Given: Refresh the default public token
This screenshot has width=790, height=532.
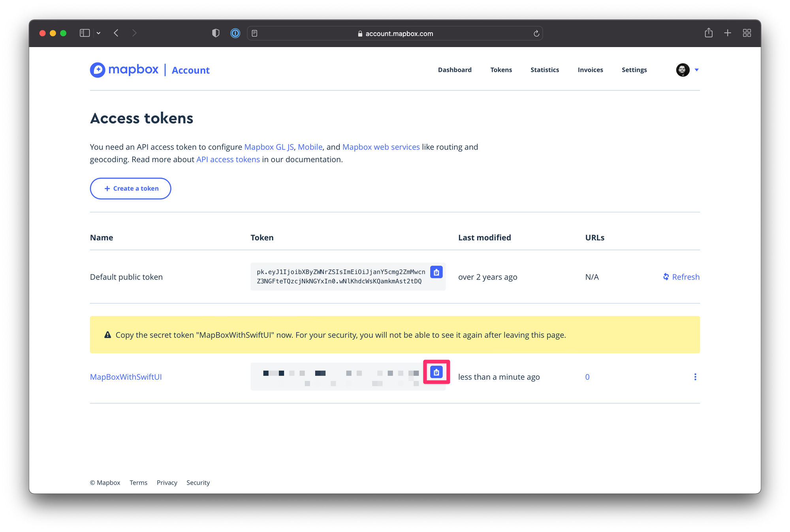Looking at the screenshot, I should (681, 277).
